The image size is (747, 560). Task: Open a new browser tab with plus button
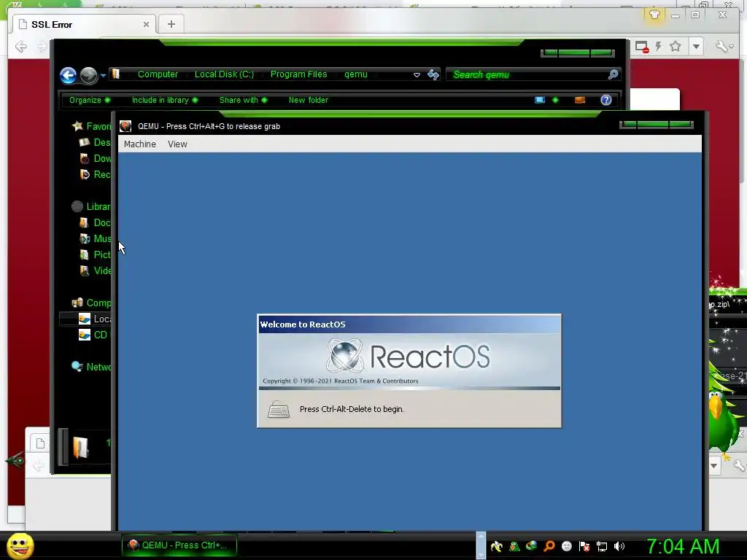point(171,24)
